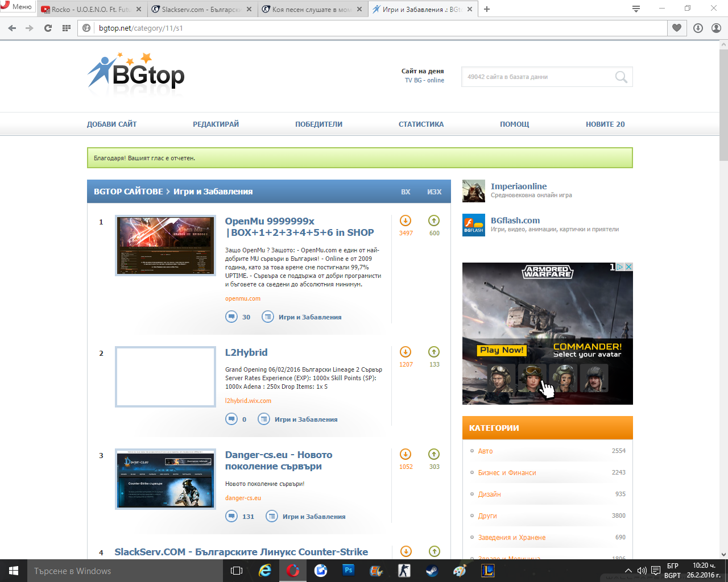Click OpenMu category list icon
Image resolution: width=728 pixels, height=582 pixels.
pyautogui.click(x=267, y=317)
